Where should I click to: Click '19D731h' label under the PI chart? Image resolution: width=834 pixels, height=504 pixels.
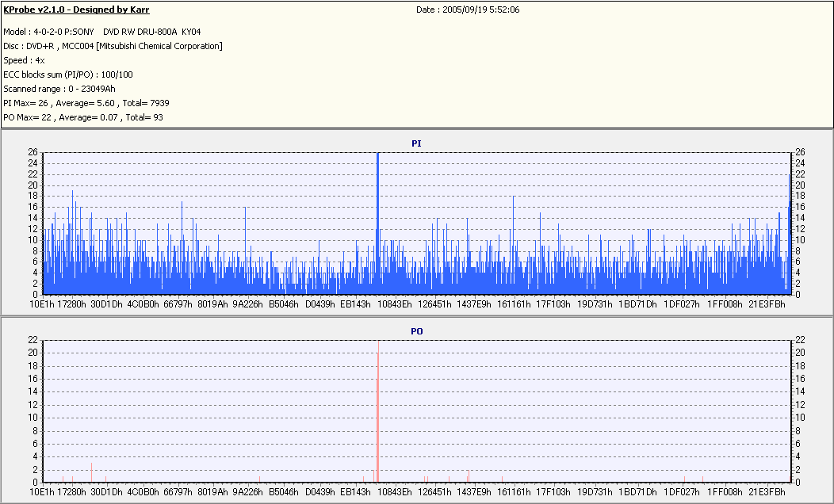point(595,304)
